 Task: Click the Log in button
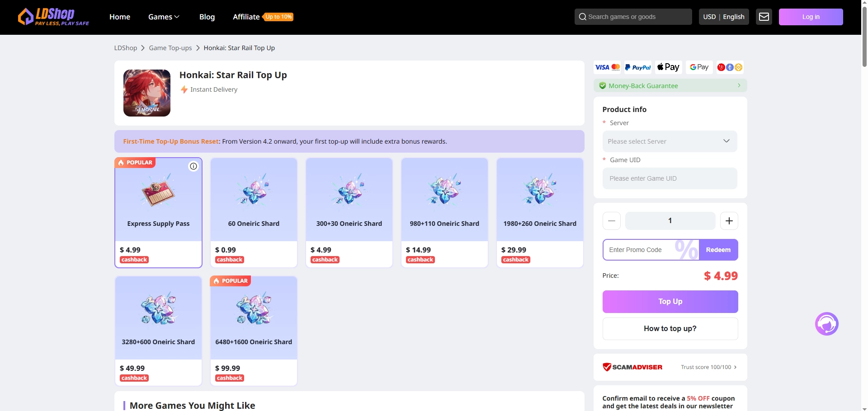pos(811,17)
